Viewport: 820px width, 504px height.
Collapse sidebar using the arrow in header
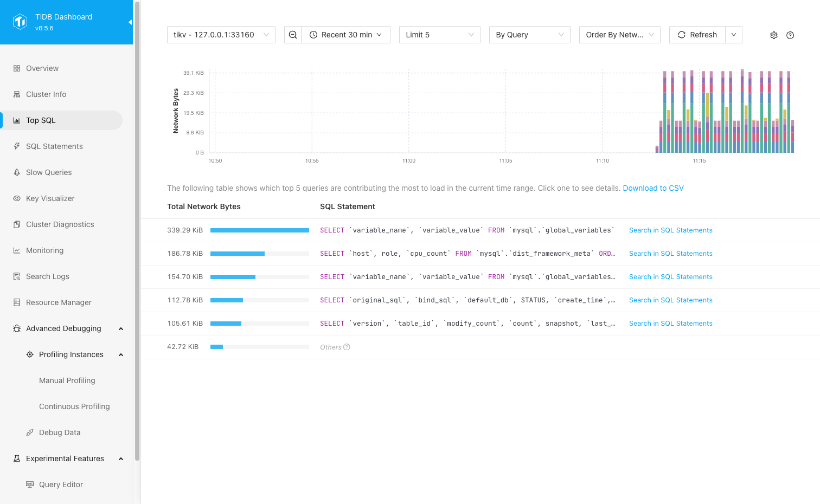coord(130,22)
